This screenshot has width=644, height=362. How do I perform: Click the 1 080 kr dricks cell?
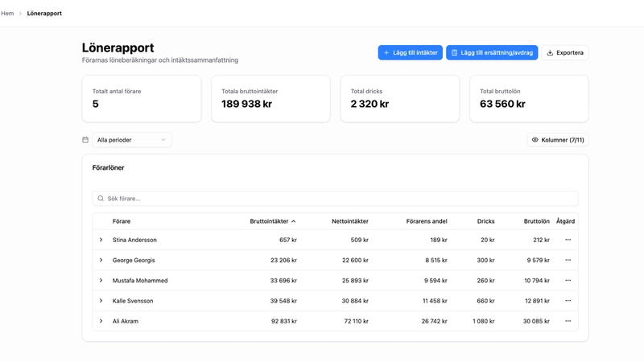point(484,321)
